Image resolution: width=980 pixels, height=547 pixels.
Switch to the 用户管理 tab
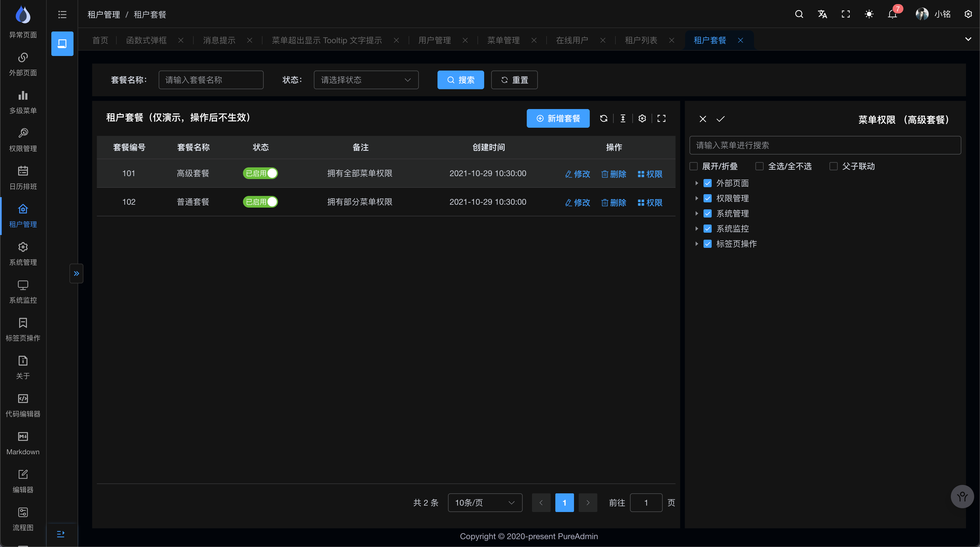point(435,40)
